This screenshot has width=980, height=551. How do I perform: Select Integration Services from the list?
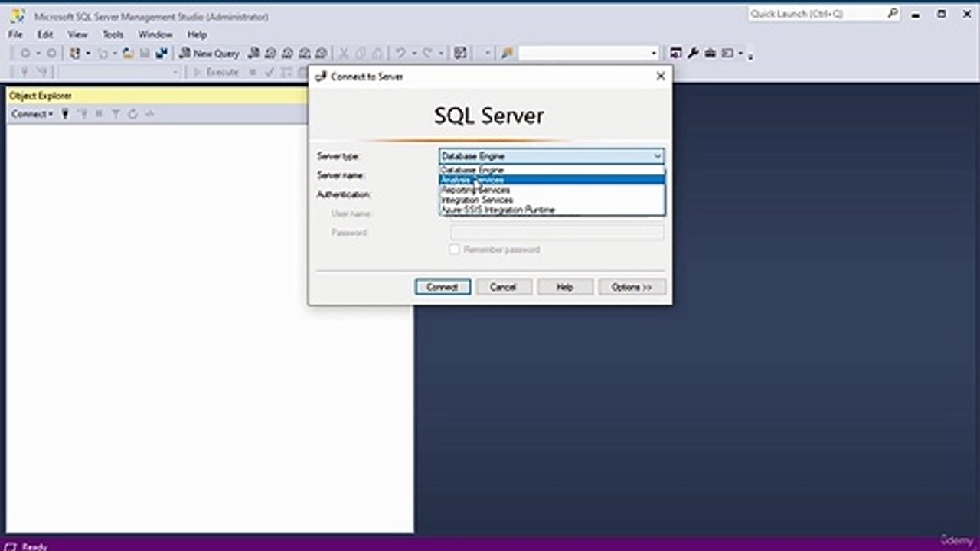[552, 200]
